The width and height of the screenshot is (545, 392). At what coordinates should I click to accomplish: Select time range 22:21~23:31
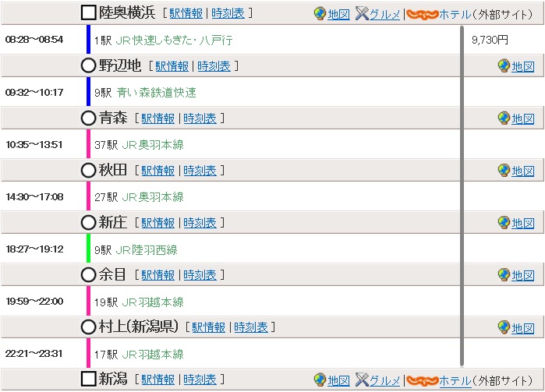(x=34, y=354)
